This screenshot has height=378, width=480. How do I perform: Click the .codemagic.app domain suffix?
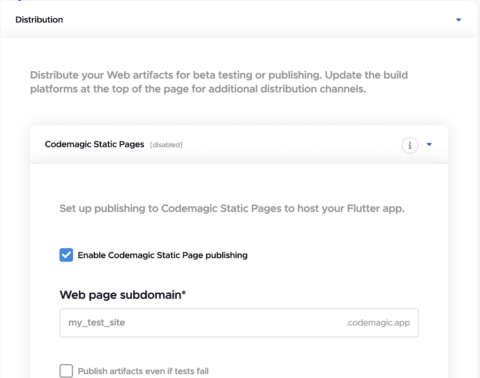378,323
